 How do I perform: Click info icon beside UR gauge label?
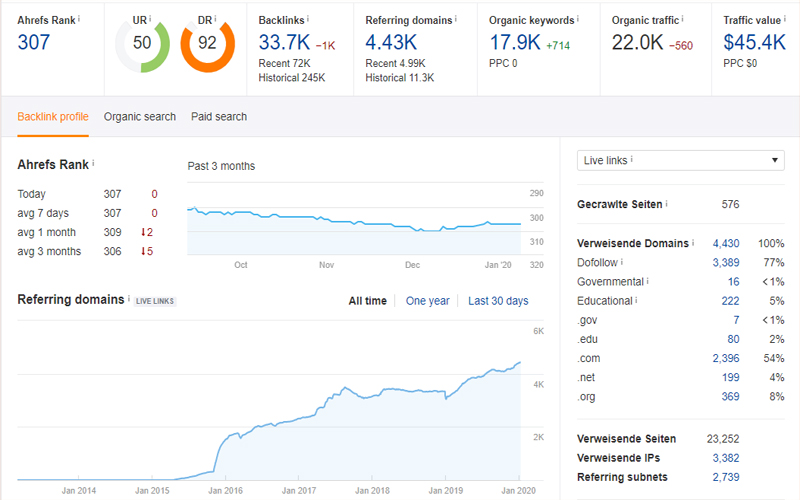click(150, 18)
